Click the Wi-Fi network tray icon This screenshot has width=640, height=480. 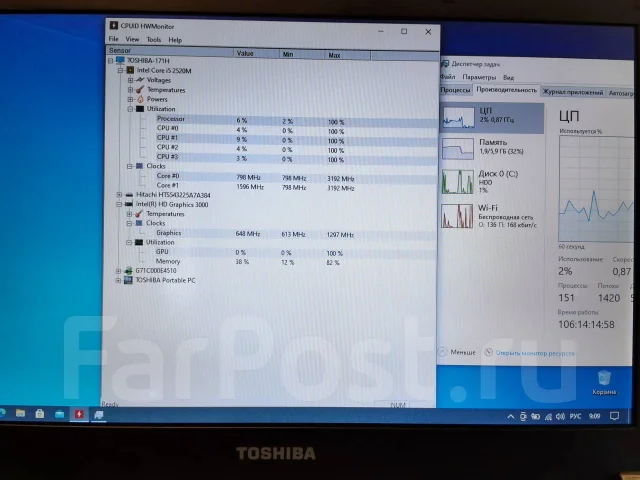(548, 417)
